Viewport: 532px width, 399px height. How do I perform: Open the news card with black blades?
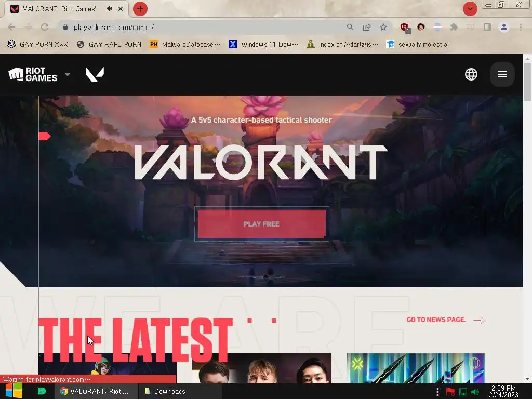(x=416, y=368)
